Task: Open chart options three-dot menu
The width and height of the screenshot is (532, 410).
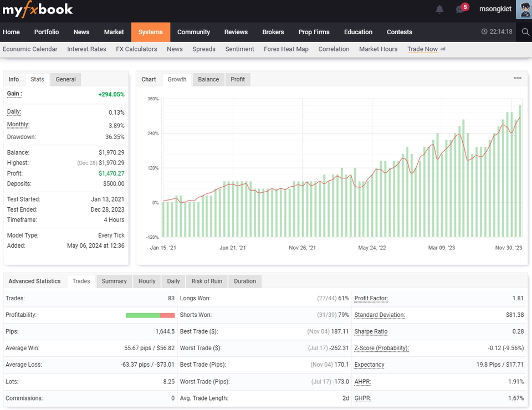Action: point(518,78)
